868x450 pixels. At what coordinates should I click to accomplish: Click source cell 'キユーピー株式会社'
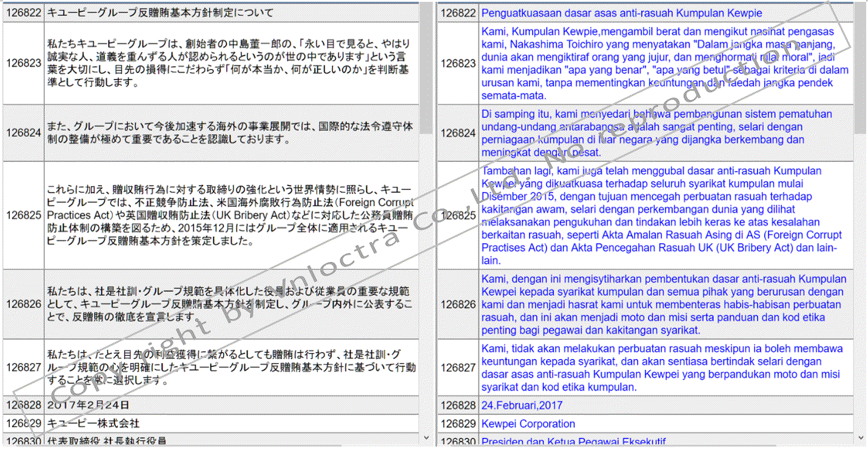93,423
